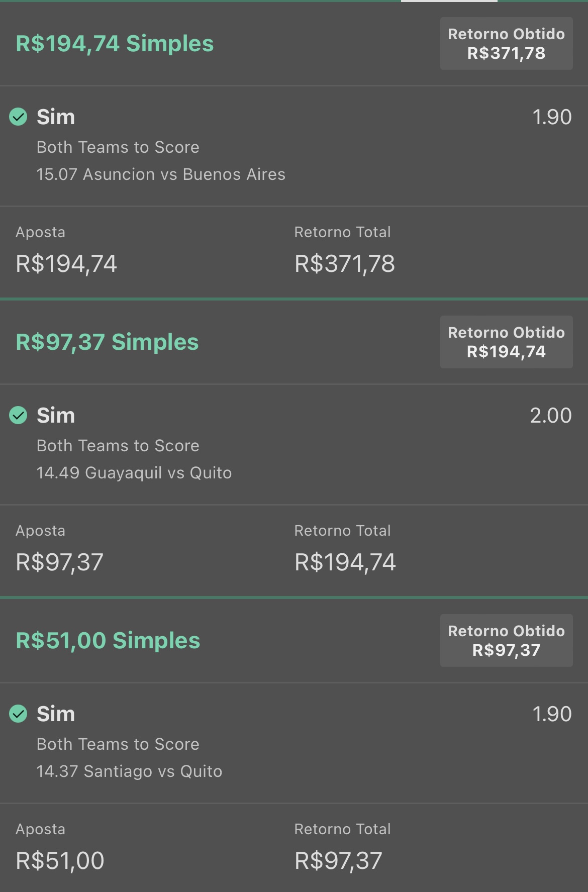Click the 1.90 odds for Asuncion match

click(x=552, y=117)
